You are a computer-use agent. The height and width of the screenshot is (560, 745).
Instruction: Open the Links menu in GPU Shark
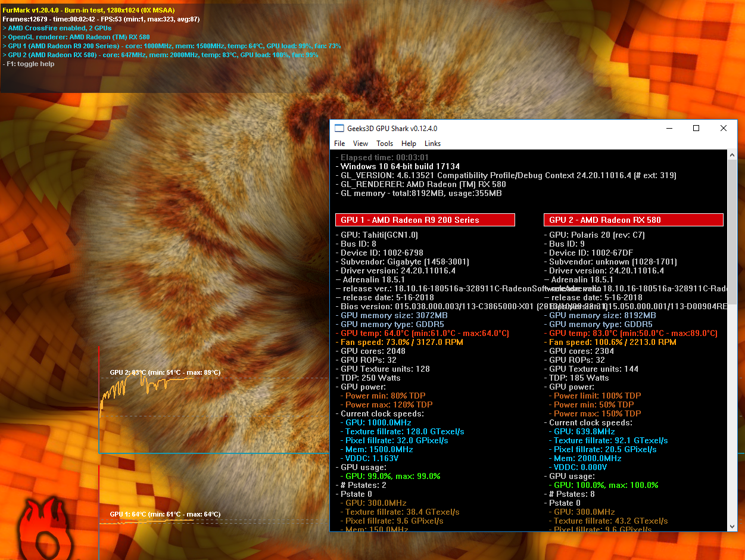(432, 144)
